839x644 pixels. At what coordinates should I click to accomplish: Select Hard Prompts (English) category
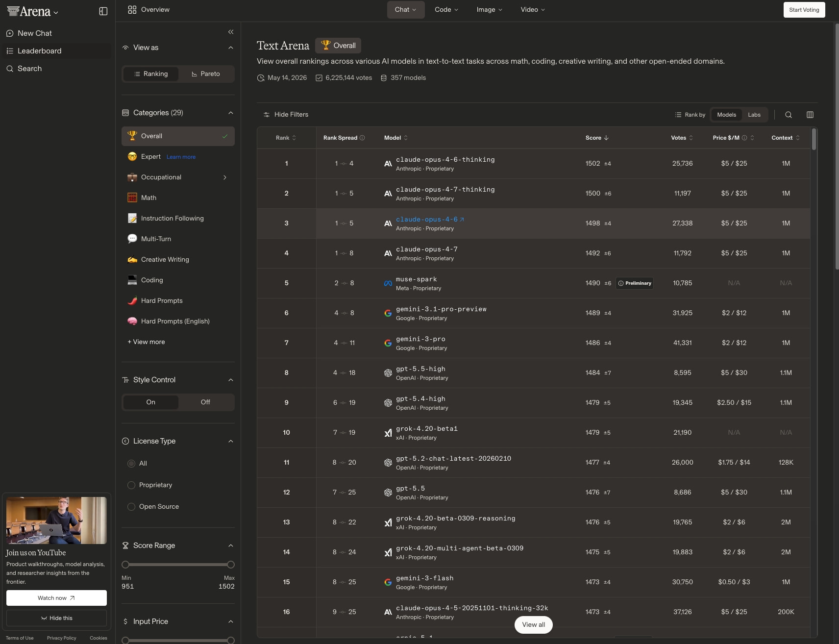178,322
